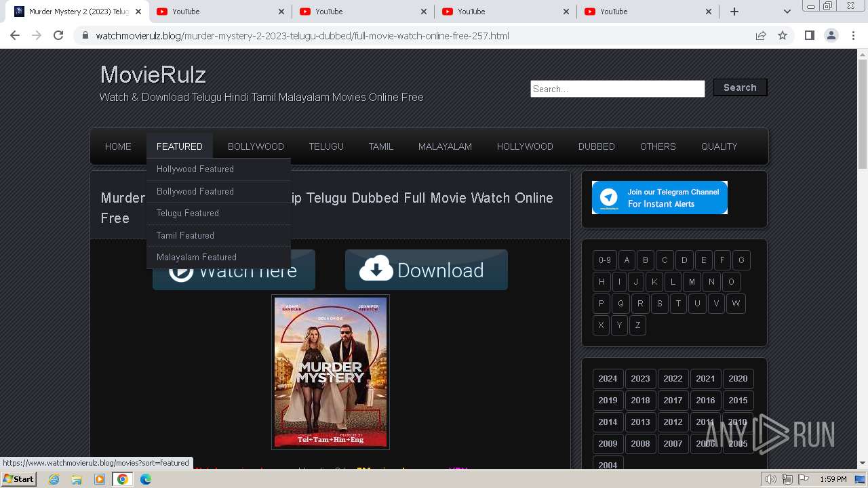This screenshot has width=868, height=488.
Task: Click the share page icon in address bar
Action: tap(761, 35)
